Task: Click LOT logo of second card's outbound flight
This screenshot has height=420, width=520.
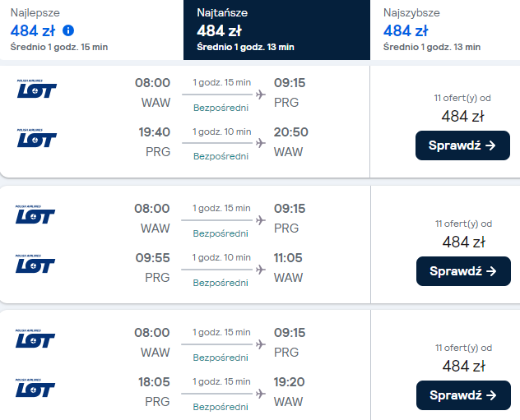Action: click(35, 216)
